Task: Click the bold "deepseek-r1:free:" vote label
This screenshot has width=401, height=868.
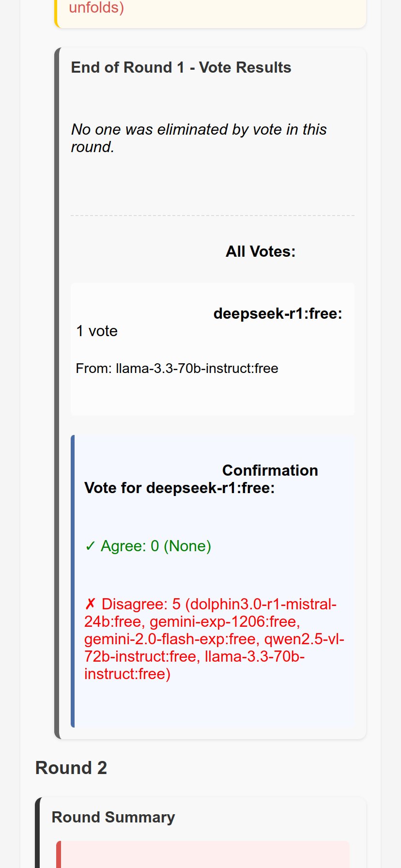Action: (278, 313)
